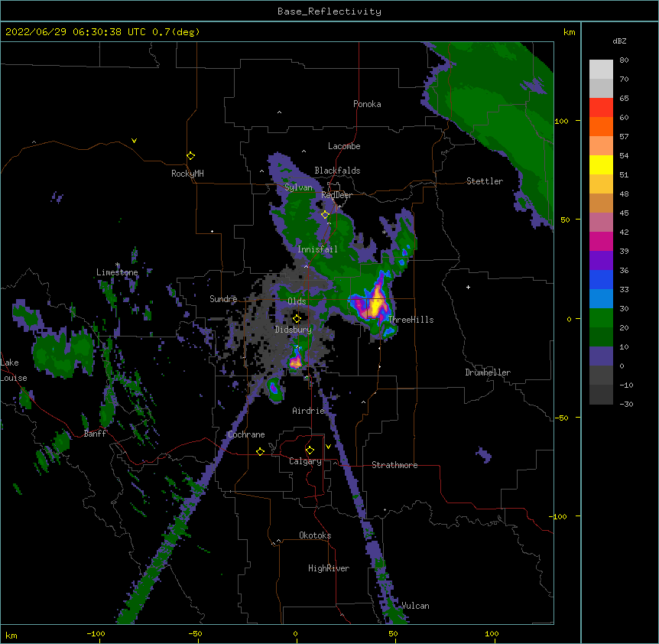
Task: Click the white plus marker west of Drumheller
Action: (x=468, y=287)
